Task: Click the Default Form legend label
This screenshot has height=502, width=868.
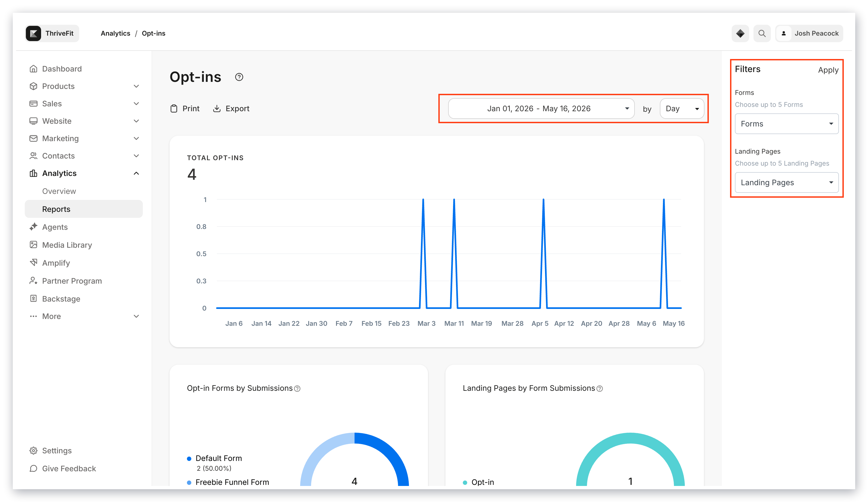Action: 219,458
